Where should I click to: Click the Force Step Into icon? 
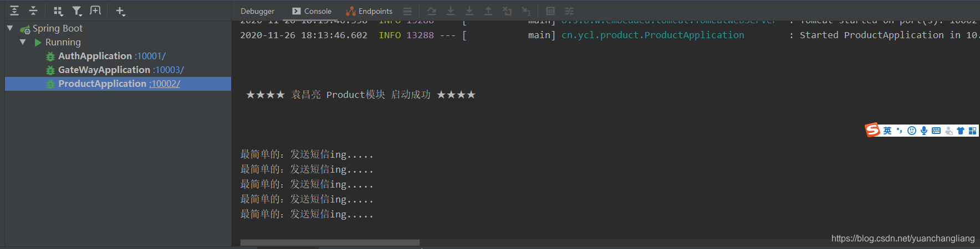click(x=469, y=11)
